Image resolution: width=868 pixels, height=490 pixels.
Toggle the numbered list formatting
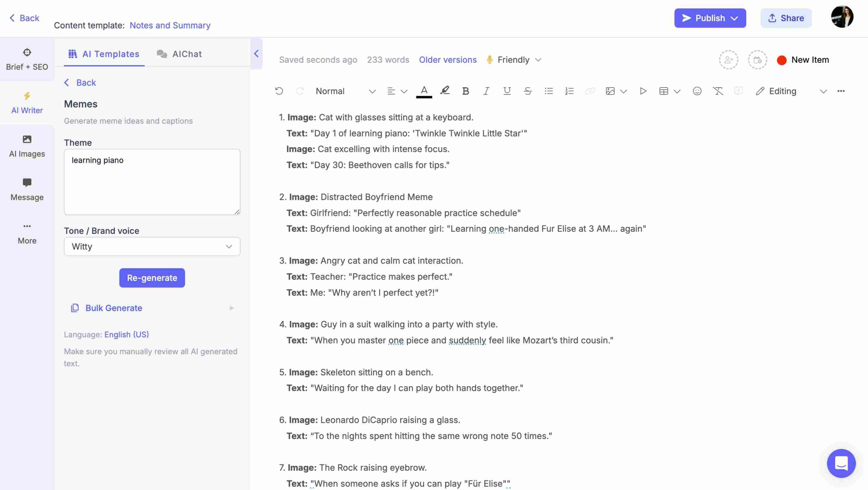coord(569,91)
